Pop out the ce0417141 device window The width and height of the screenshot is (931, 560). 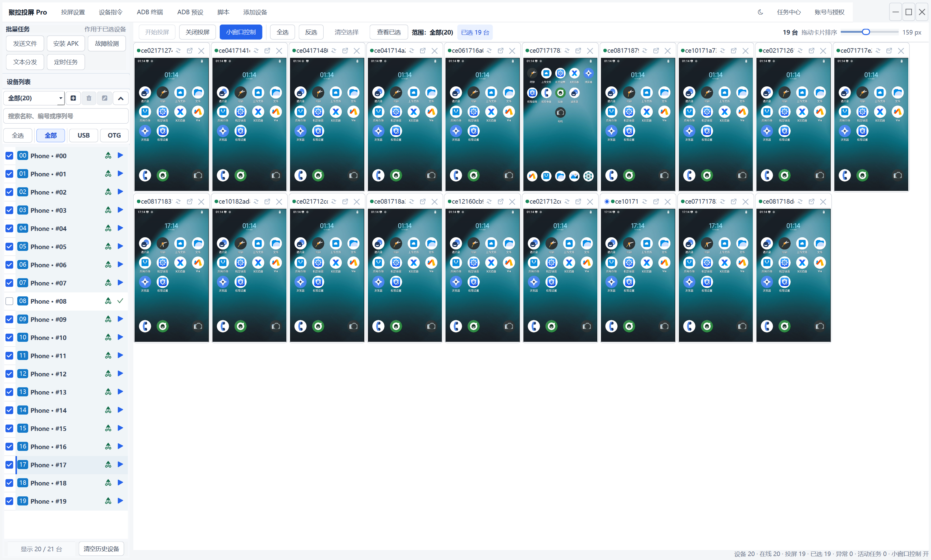coord(267,51)
